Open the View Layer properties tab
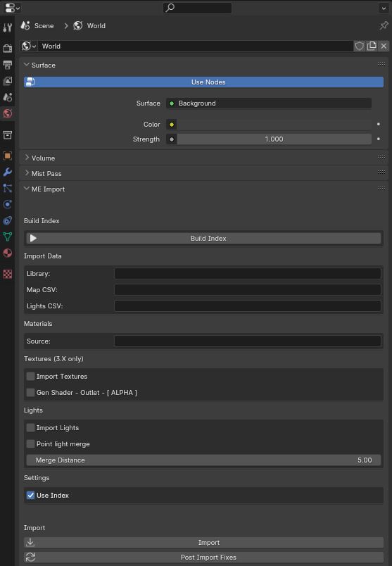 (x=7, y=81)
